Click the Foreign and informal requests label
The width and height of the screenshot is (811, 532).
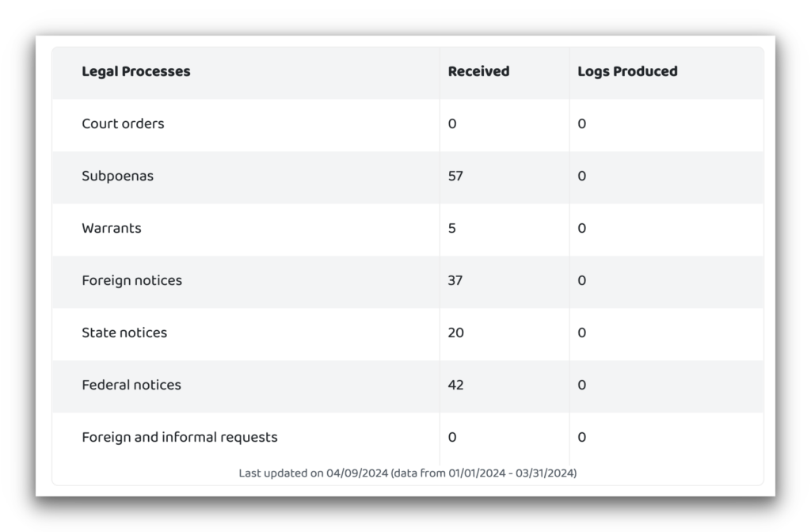tap(180, 437)
